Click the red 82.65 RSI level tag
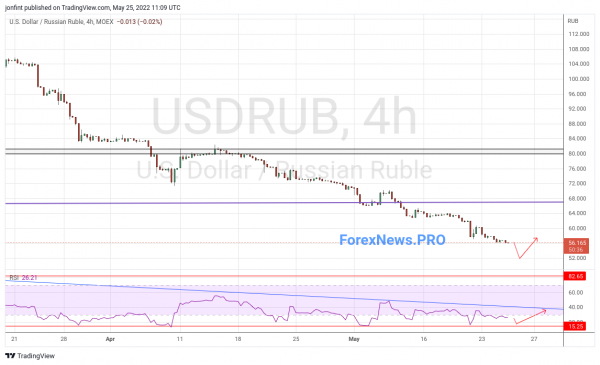 575,276
